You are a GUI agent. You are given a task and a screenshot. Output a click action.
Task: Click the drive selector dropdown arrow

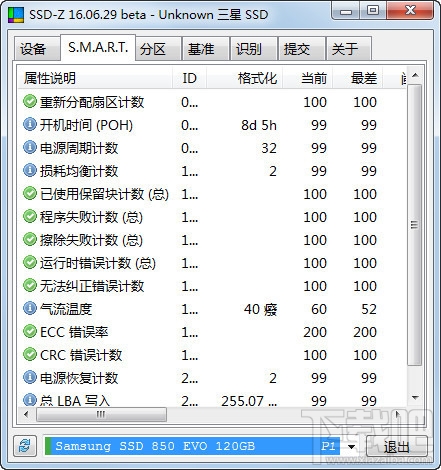(x=351, y=446)
